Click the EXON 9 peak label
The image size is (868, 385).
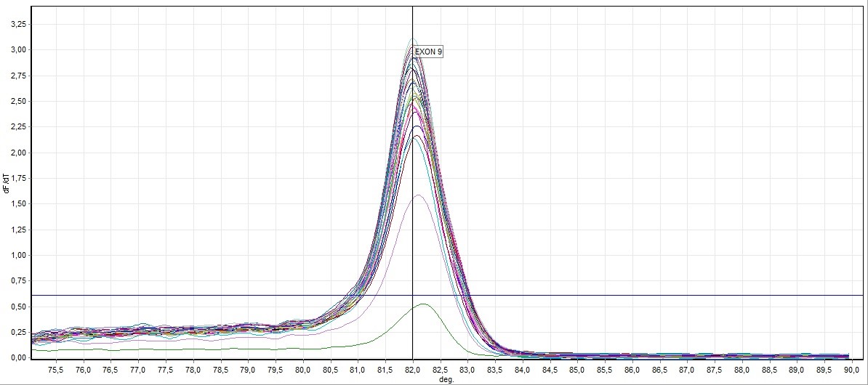(428, 52)
